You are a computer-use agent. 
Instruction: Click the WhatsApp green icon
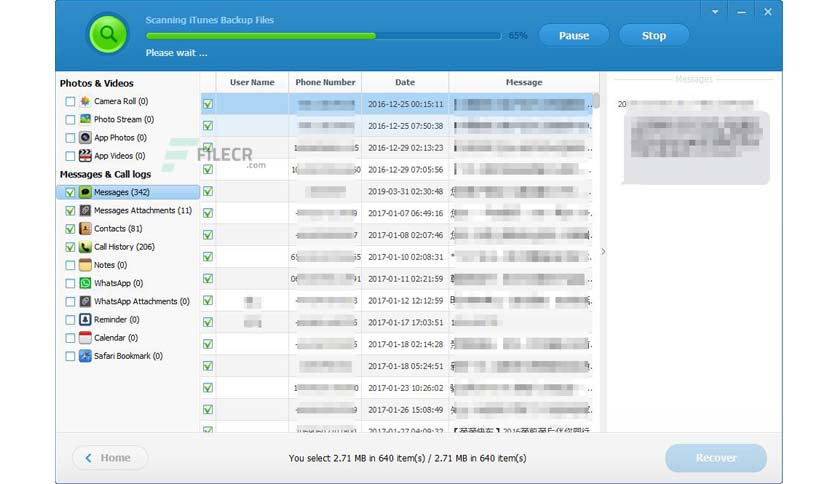coord(85,283)
